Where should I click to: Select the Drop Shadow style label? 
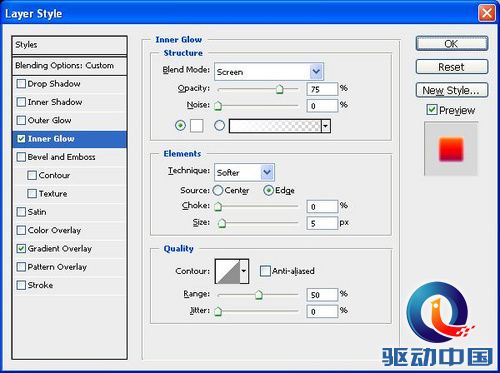point(54,84)
